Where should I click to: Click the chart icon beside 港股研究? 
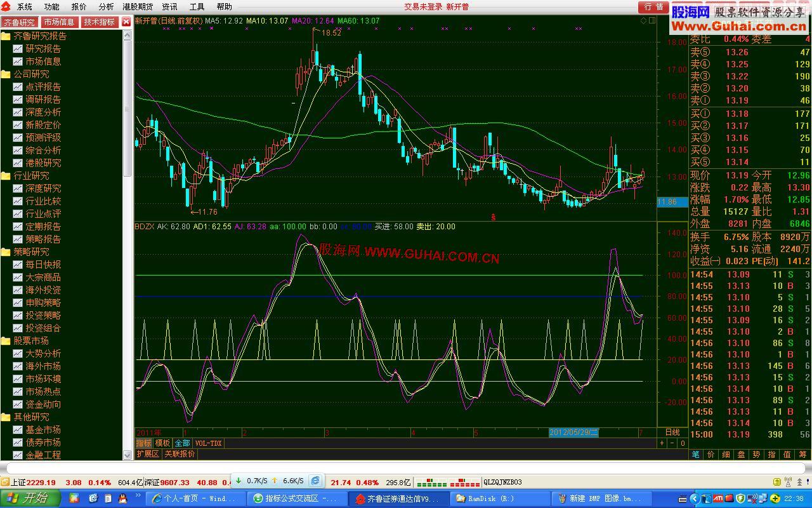(x=18, y=163)
